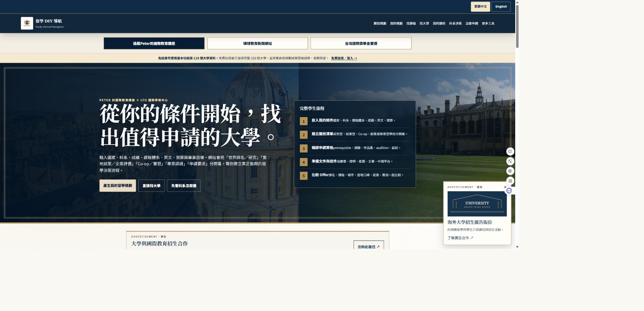Click the University Advertising Space thumbnail
The image size is (644, 311).
click(477, 204)
